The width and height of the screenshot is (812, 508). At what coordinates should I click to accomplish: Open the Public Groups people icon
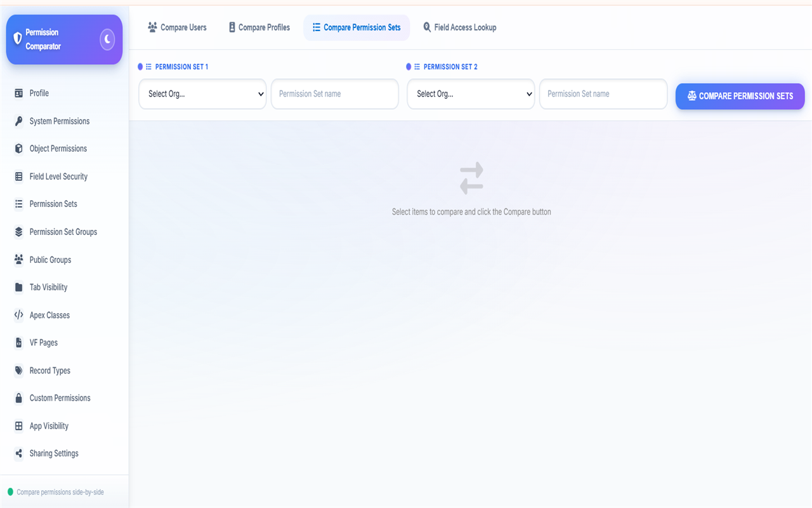pyautogui.click(x=18, y=260)
